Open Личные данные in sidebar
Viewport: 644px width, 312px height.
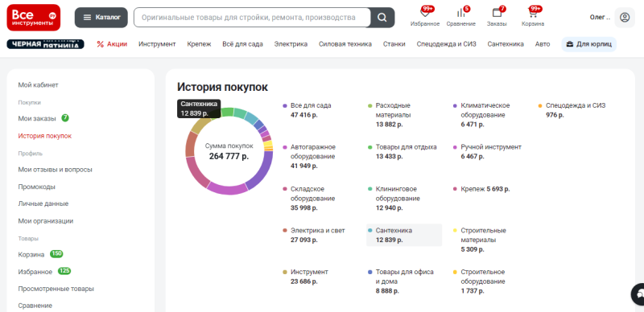[x=43, y=203]
